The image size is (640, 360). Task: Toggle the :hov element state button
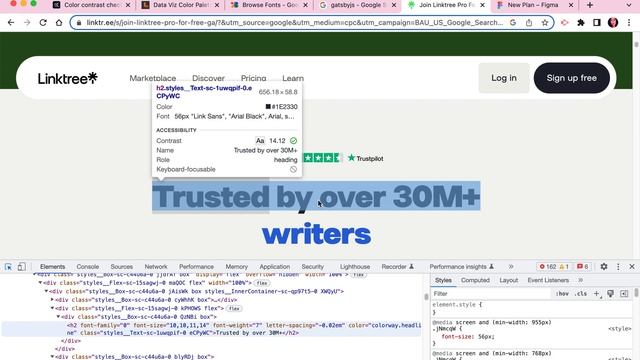pyautogui.click(x=562, y=293)
